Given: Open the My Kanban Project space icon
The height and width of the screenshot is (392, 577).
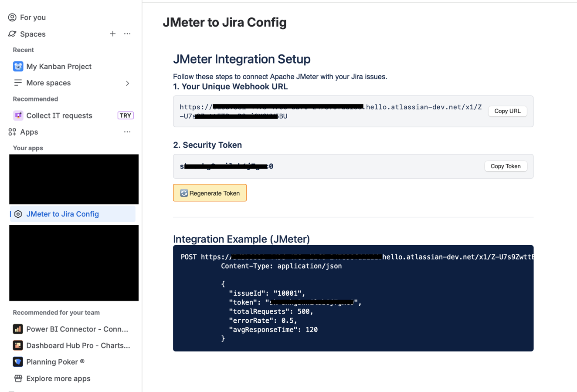Looking at the screenshot, I should [18, 66].
